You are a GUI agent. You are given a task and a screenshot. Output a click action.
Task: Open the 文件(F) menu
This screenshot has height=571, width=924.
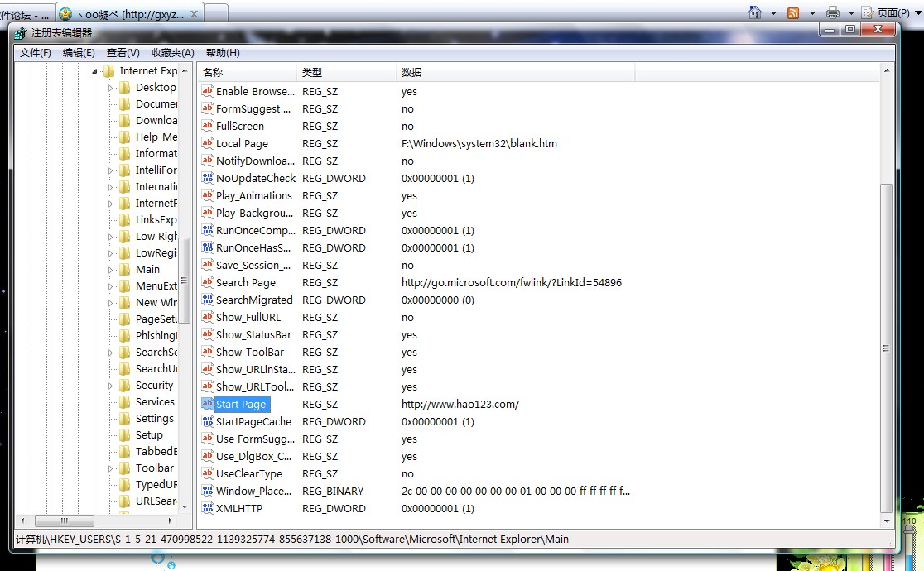point(36,53)
